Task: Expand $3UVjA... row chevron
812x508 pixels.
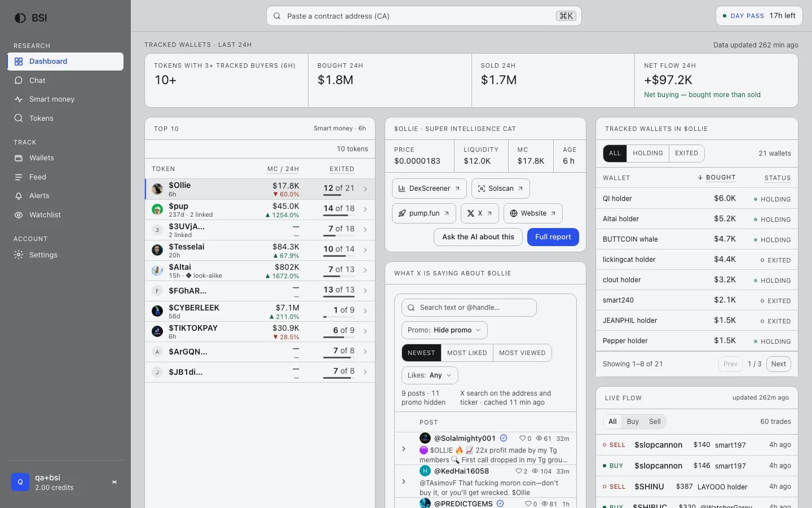Action: [365, 230]
